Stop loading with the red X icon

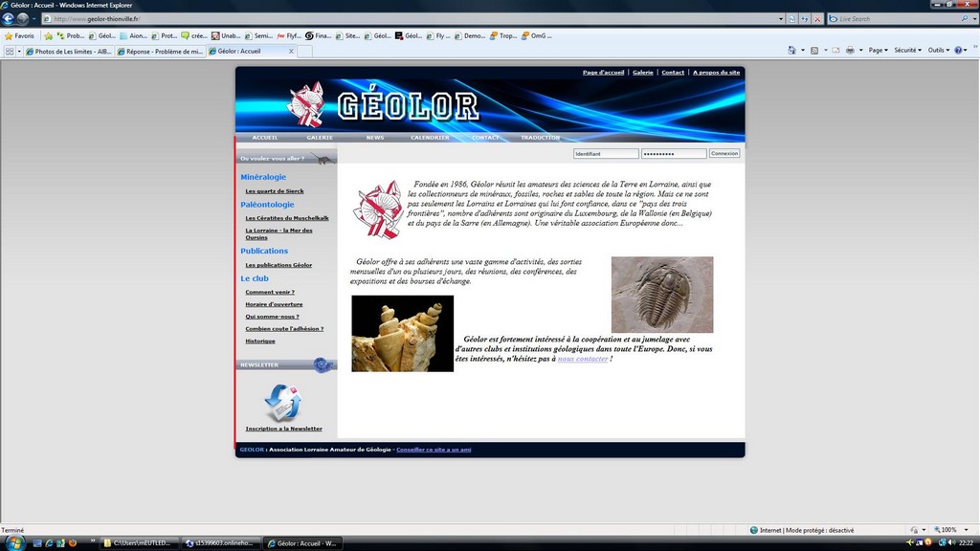tap(817, 19)
